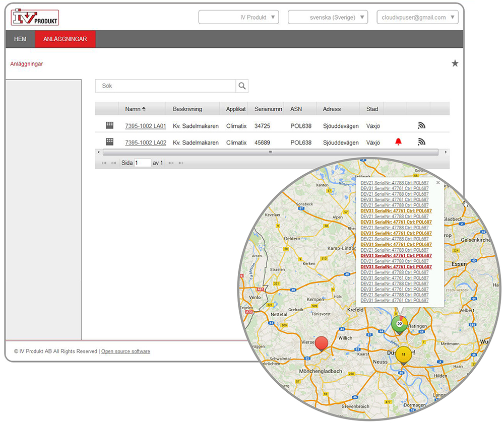Click first orange DEV31 SerialNr 47761 link
Viewport: 504px width, 423px height.
point(396,210)
